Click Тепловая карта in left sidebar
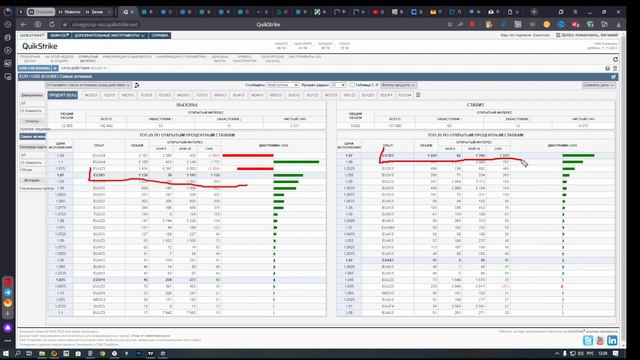The width and height of the screenshot is (640, 360). pyautogui.click(x=33, y=147)
